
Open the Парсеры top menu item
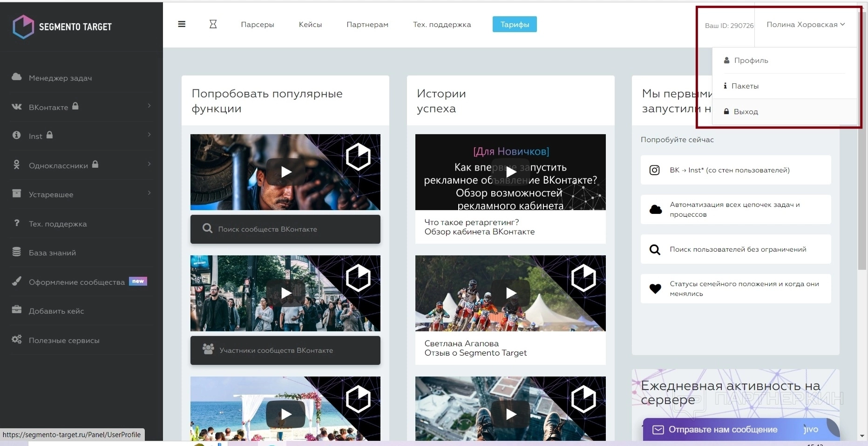tap(258, 25)
